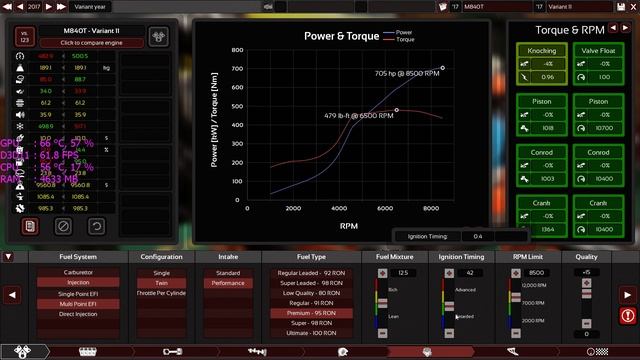Open the engine family card icon next to '17
640x360 pixels.
click(x=443, y=7)
